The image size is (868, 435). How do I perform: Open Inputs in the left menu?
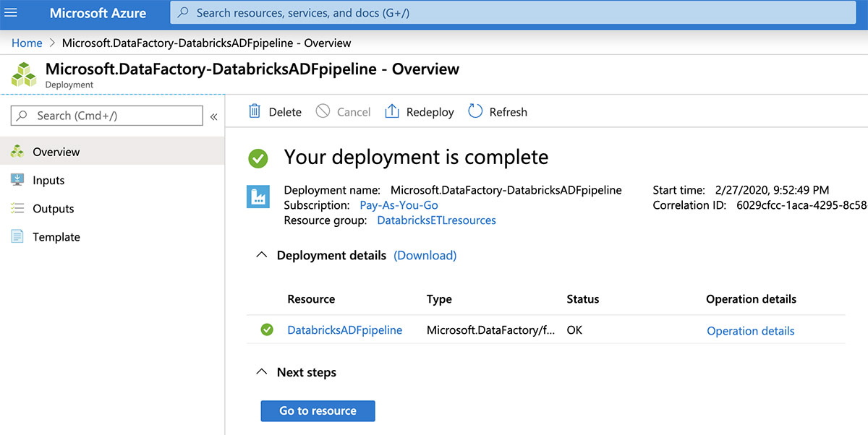(x=48, y=180)
